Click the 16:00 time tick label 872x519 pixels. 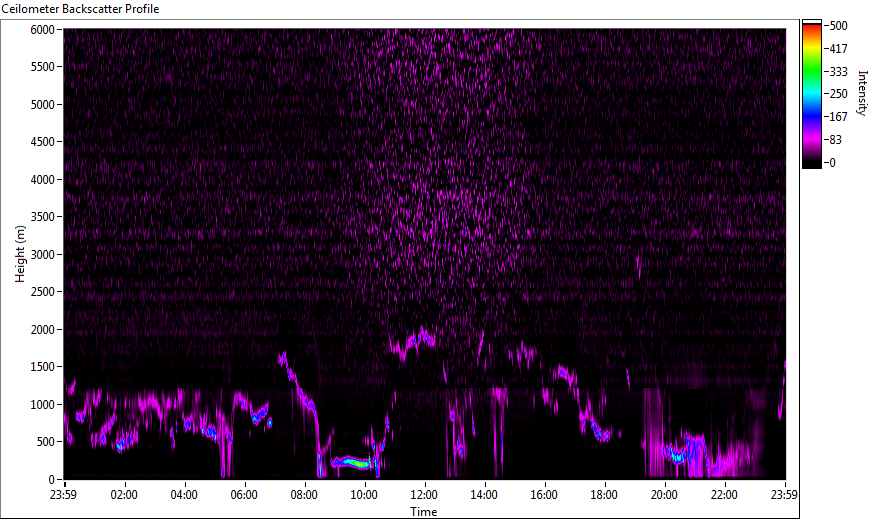(544, 495)
